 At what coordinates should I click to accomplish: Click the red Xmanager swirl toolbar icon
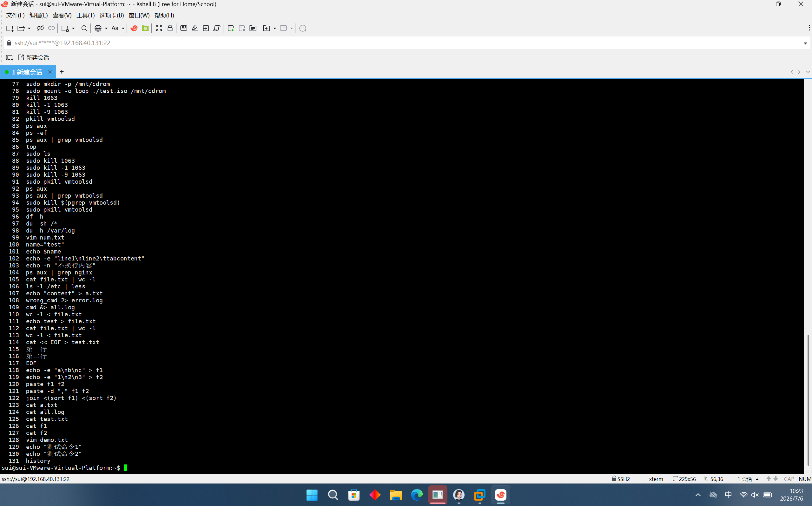pos(134,29)
